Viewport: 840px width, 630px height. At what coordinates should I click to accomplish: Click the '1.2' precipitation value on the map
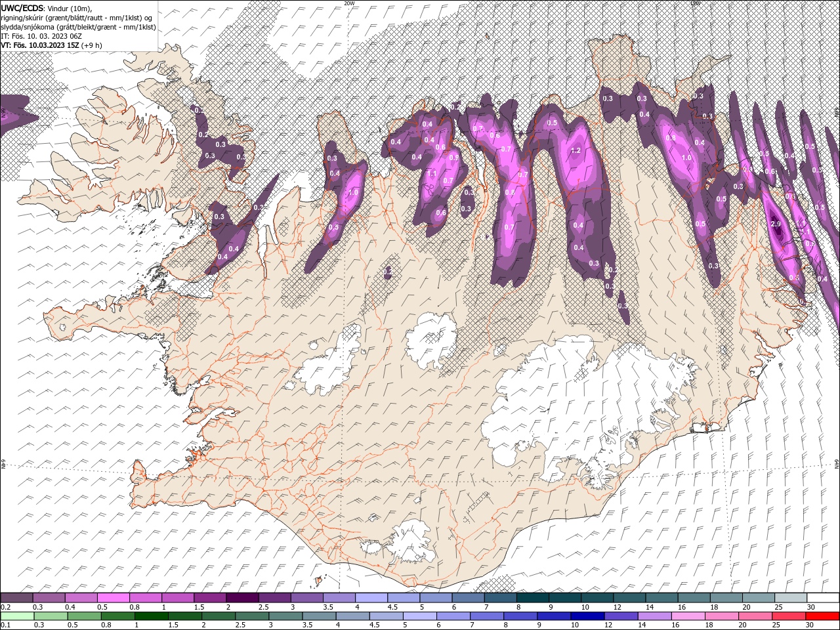point(576,150)
